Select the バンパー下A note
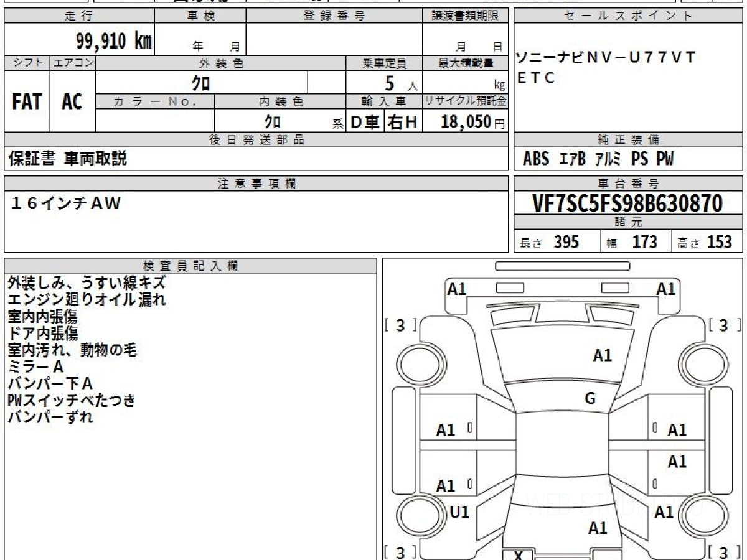This screenshot has width=747, height=560. tap(50, 383)
